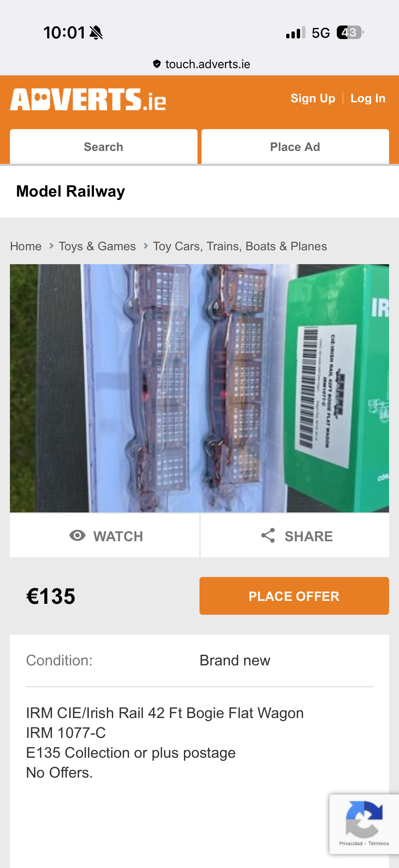The height and width of the screenshot is (868, 399).
Task: Tap the muted bell status icon
Action: point(96,33)
